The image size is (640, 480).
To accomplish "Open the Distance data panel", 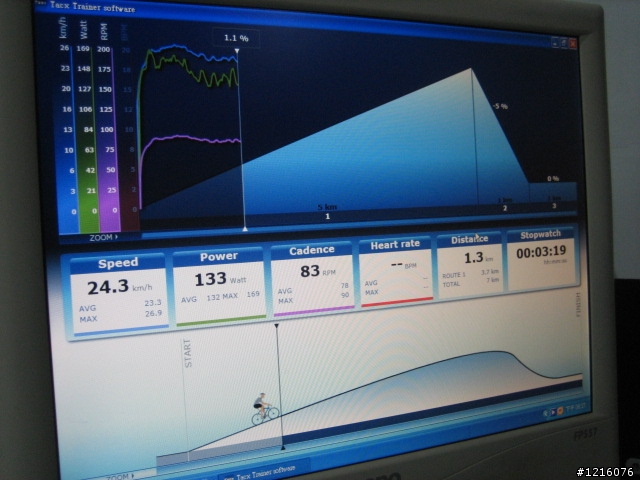I will pos(470,266).
